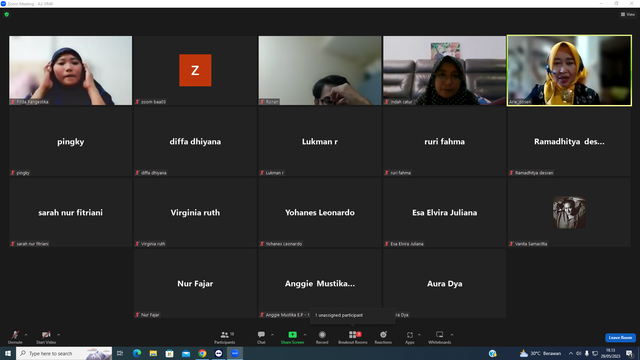The width and height of the screenshot is (640, 360).
Task: Launch Microsoft Edge from taskbar
Action: click(137, 353)
